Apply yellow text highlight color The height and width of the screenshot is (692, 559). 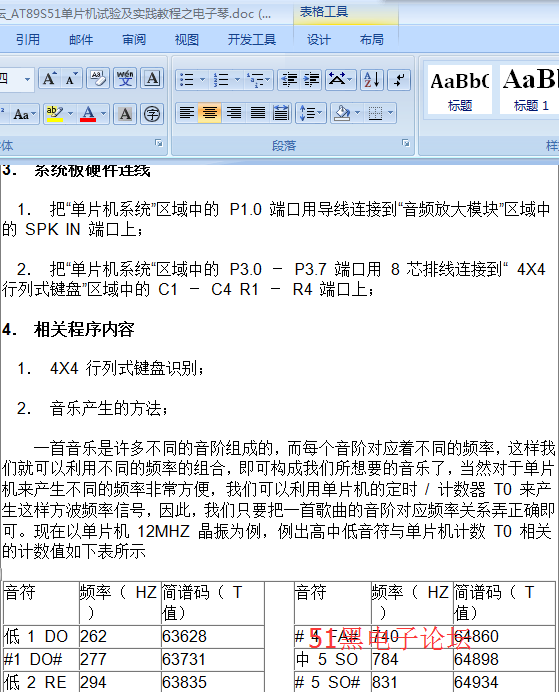[55, 114]
